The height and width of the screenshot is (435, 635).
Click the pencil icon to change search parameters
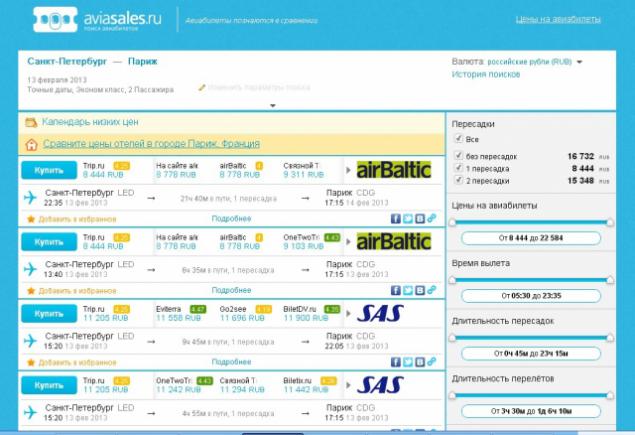[201, 87]
